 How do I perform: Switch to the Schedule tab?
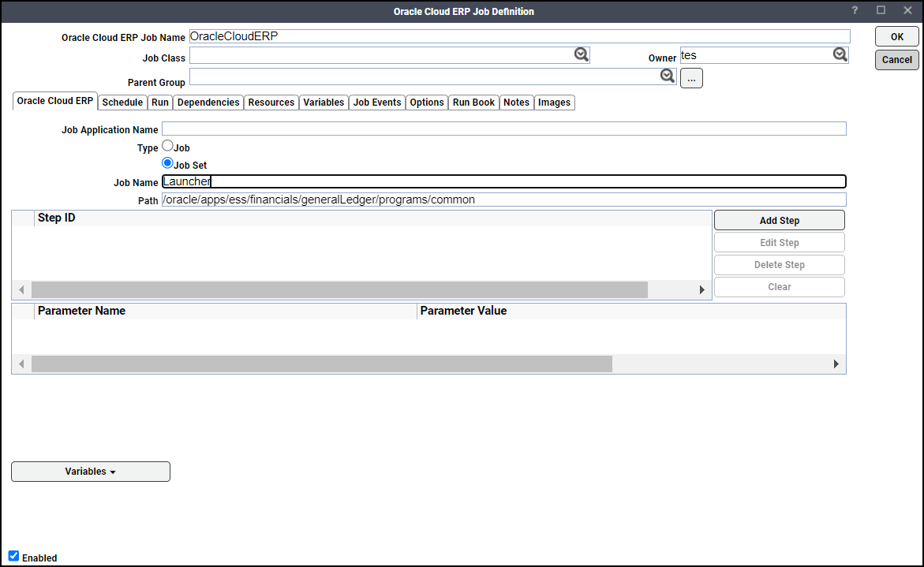(x=122, y=103)
